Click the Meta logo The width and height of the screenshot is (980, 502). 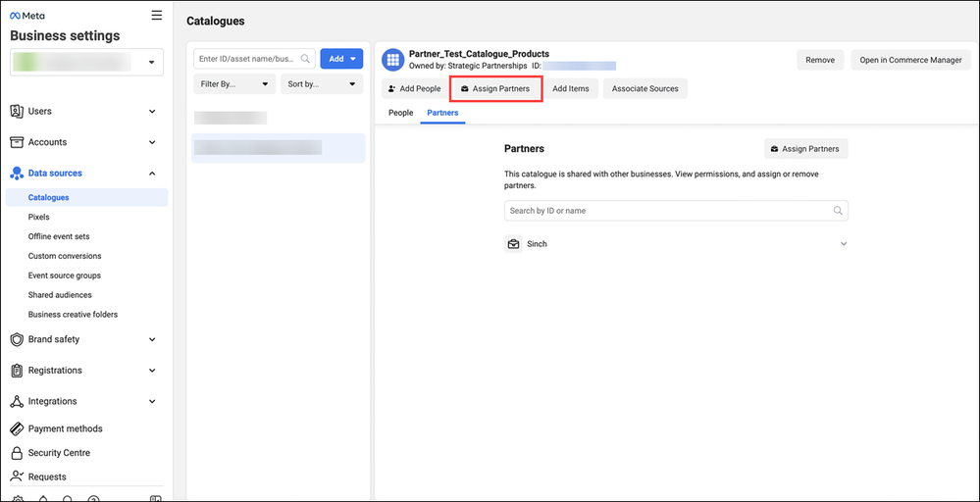tap(27, 16)
